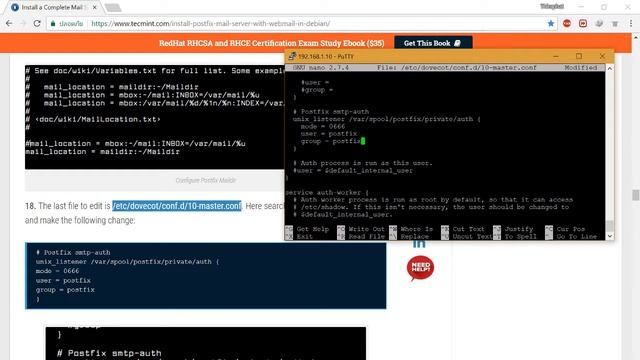
Task: Click the Write Out shortcut in the nano footer
Action: pos(361,229)
